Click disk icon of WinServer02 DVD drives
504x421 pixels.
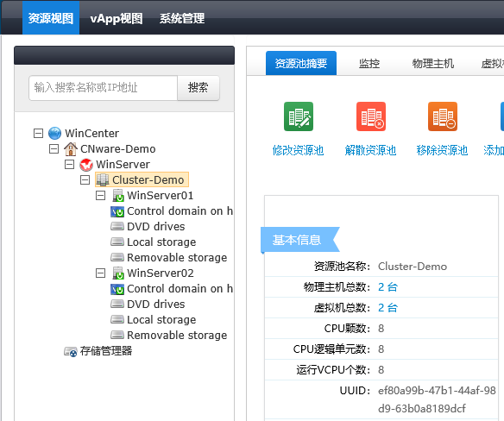(117, 304)
